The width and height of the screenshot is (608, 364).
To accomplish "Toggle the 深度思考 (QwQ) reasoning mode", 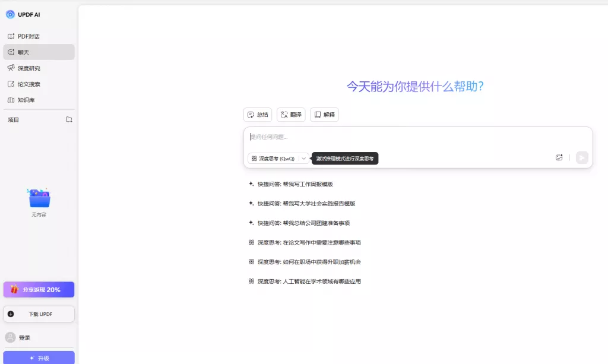I will pyautogui.click(x=275, y=158).
